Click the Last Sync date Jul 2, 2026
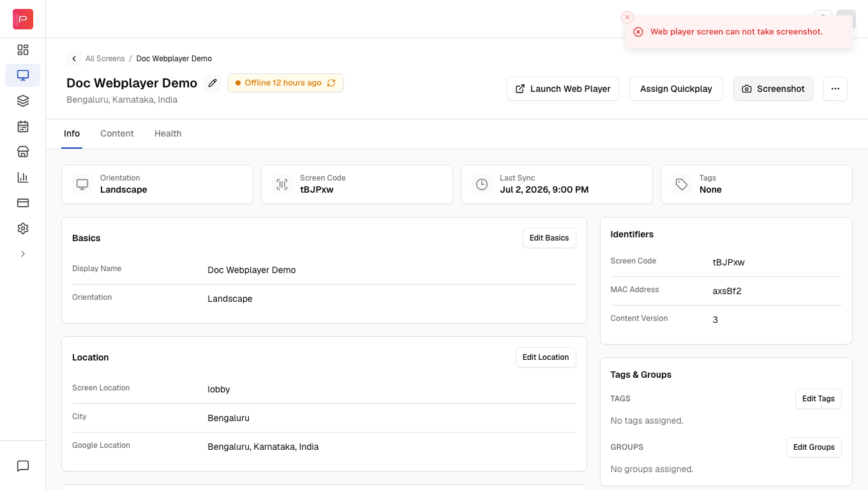The width and height of the screenshot is (868, 490). pyautogui.click(x=544, y=189)
